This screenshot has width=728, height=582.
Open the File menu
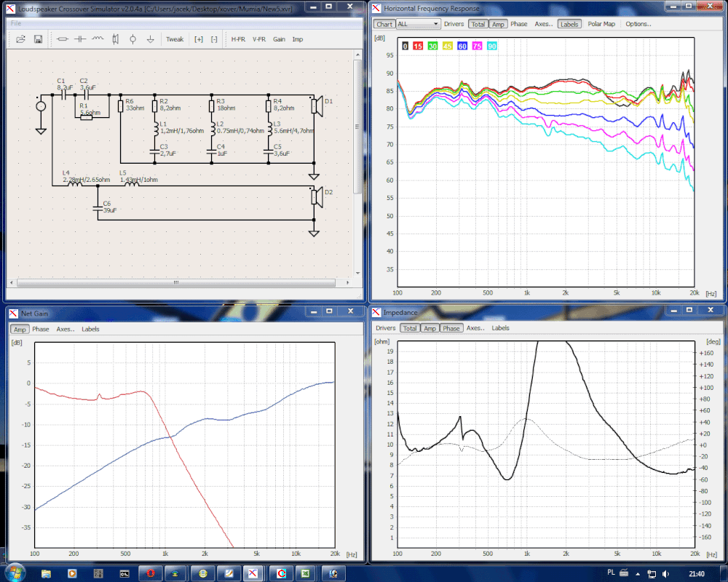(x=16, y=23)
